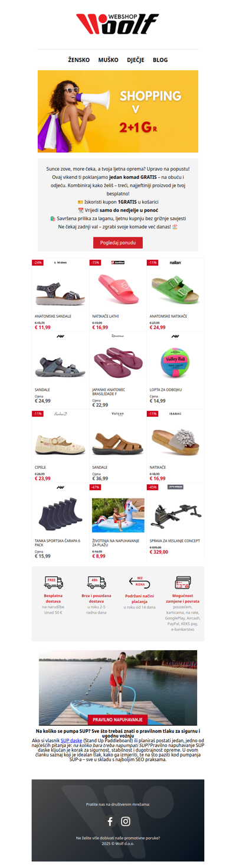Follow the SUP daske hyperlink

[x=71, y=740]
